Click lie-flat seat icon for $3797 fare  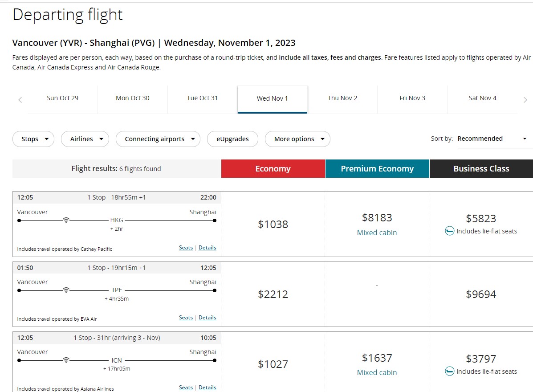click(450, 371)
